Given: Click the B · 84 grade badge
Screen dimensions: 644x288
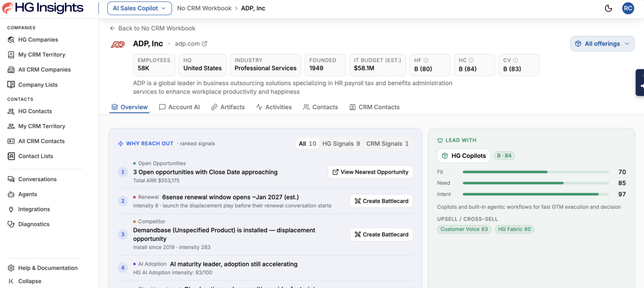Looking at the screenshot, I should pyautogui.click(x=504, y=156).
